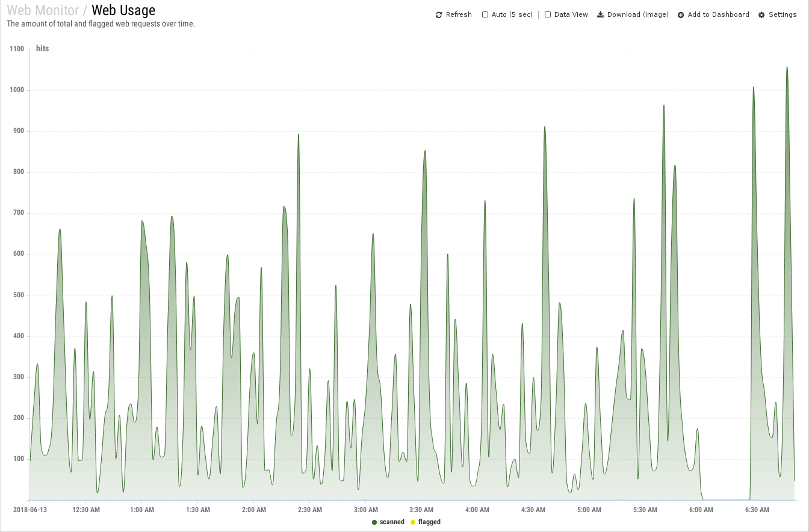Viewport: 809px width, 532px height.
Task: Click the hits axis unit label
Action: pyautogui.click(x=42, y=49)
